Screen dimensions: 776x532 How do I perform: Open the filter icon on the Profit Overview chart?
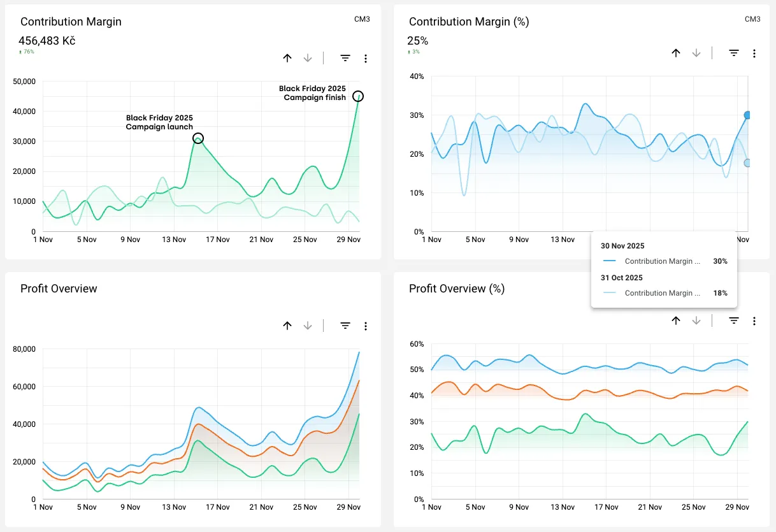click(x=345, y=326)
